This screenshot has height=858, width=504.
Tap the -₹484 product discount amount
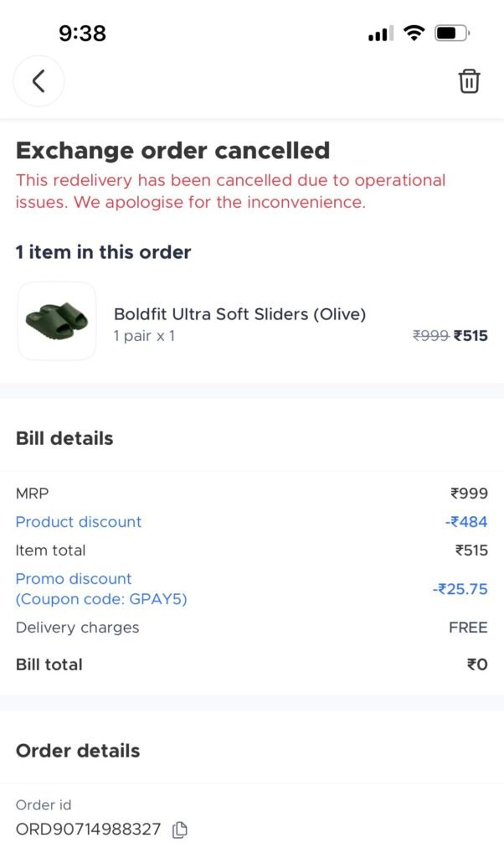466,522
